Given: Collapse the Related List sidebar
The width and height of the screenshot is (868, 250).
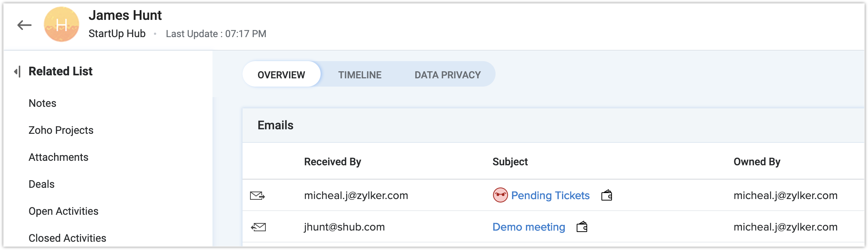Looking at the screenshot, I should [x=17, y=71].
